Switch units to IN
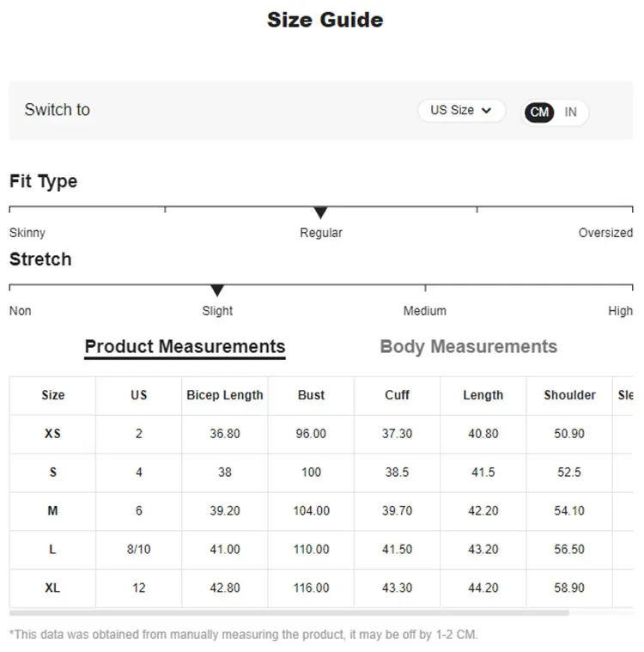Image resolution: width=644 pixels, height=652 pixels. 570,113
